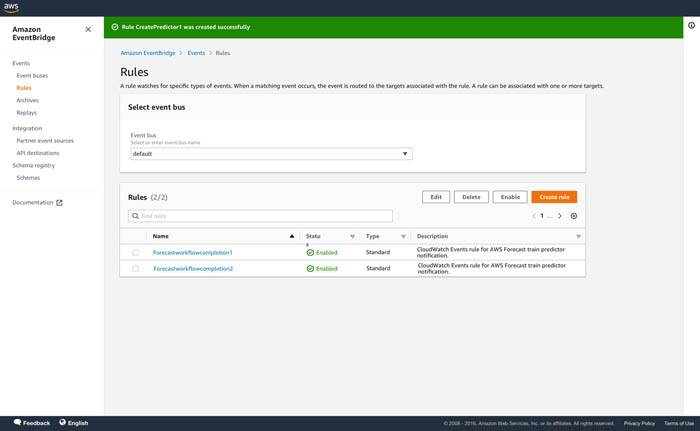700x431 pixels.
Task: Click the success checkmark icon in green banner
Action: [x=115, y=27]
